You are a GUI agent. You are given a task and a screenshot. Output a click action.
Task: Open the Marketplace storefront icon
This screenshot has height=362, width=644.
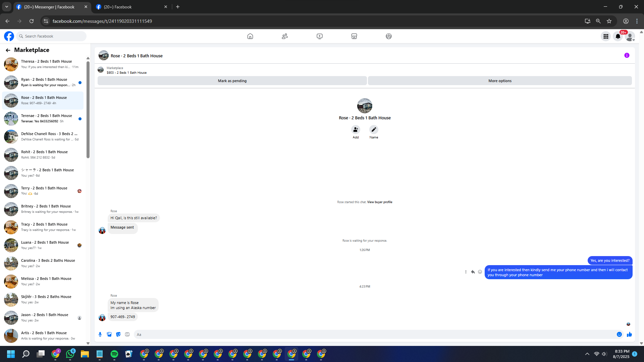354,36
